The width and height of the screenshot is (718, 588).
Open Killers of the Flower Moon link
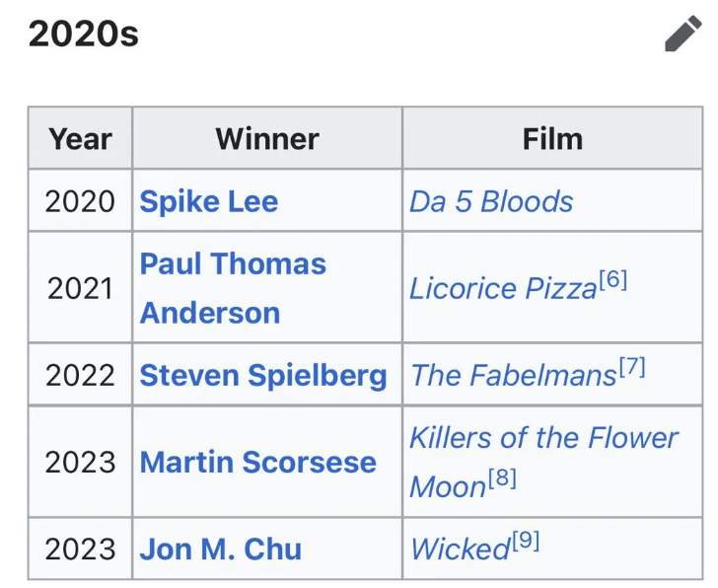click(x=543, y=462)
